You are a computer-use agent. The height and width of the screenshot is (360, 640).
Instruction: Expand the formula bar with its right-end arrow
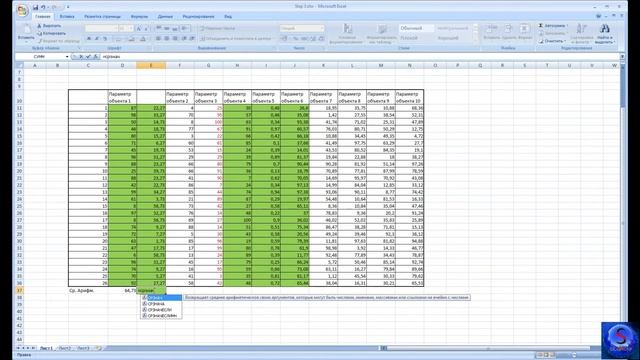622,57
